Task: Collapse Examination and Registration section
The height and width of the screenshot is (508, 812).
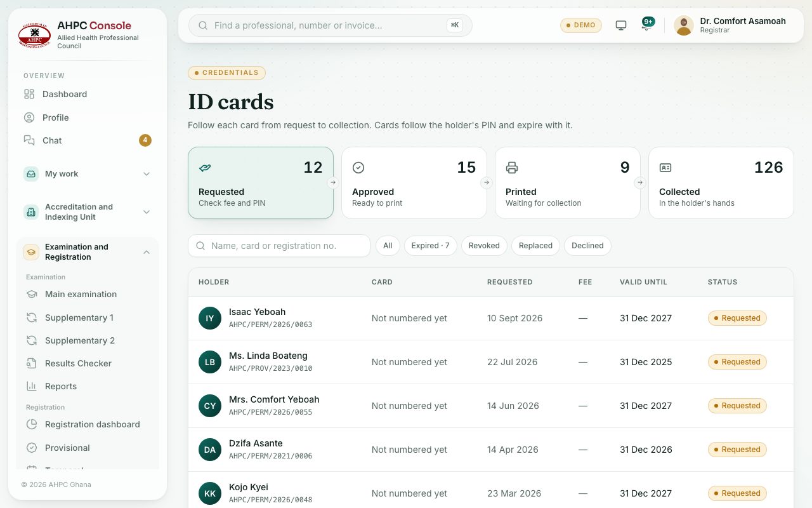Action: tap(88, 252)
